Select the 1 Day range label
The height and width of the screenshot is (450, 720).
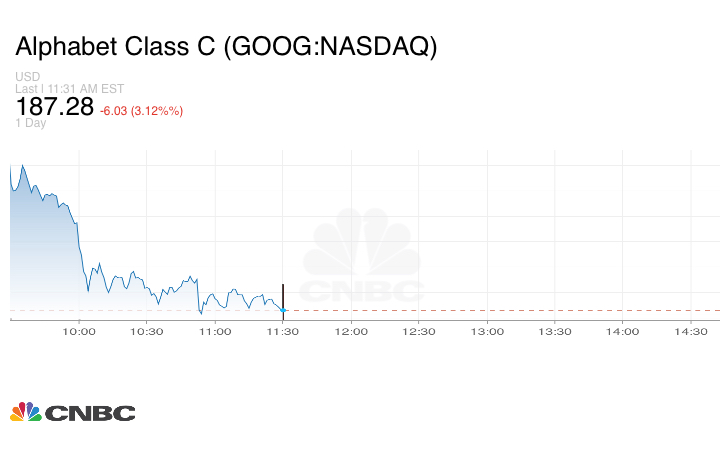31,123
